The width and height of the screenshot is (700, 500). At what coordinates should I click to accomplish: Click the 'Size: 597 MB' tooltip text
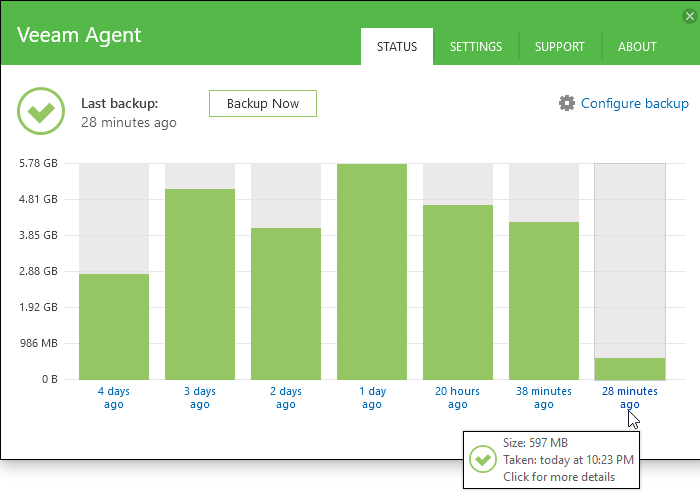pos(535,443)
